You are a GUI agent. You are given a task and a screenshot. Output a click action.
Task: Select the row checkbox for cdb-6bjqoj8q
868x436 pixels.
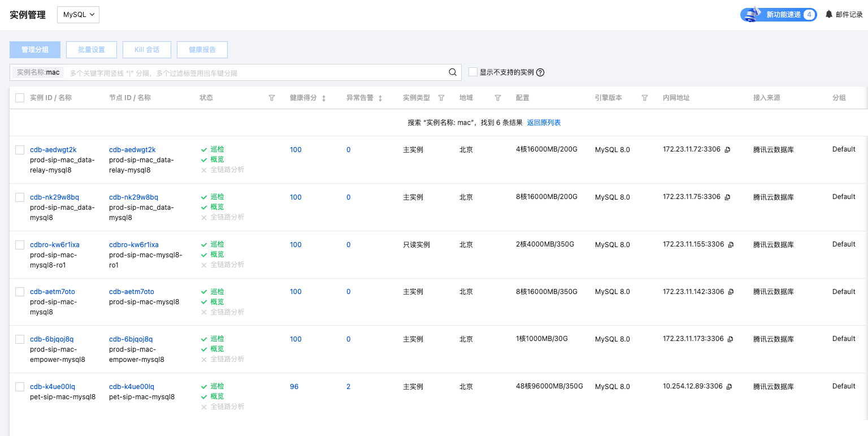pyautogui.click(x=20, y=339)
